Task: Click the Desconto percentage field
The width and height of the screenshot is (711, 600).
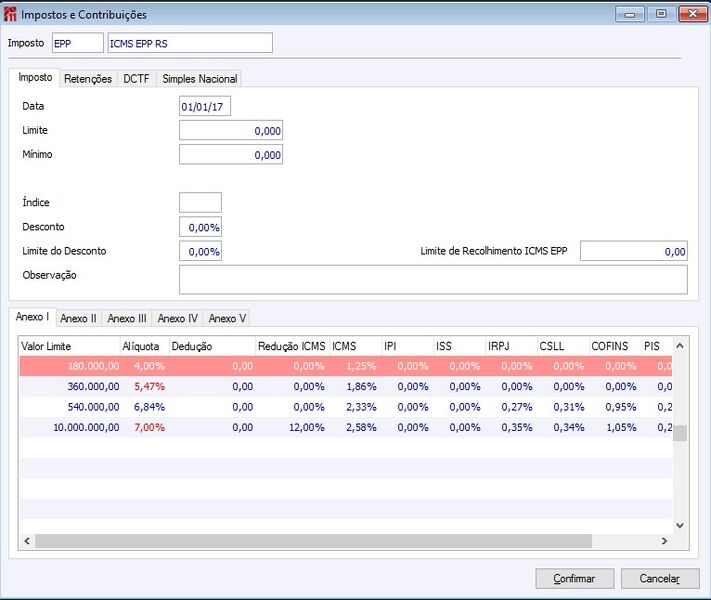Action: tap(200, 227)
